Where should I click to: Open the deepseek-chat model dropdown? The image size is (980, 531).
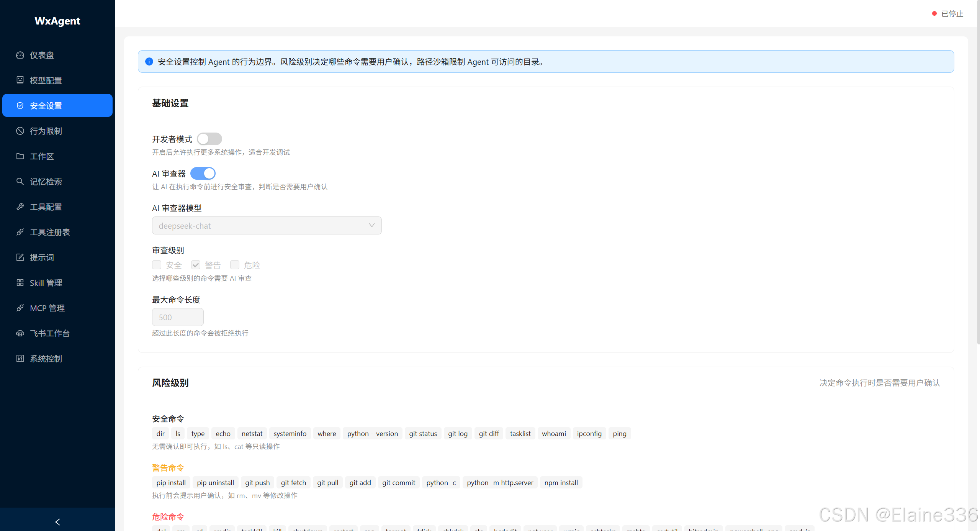click(x=267, y=226)
